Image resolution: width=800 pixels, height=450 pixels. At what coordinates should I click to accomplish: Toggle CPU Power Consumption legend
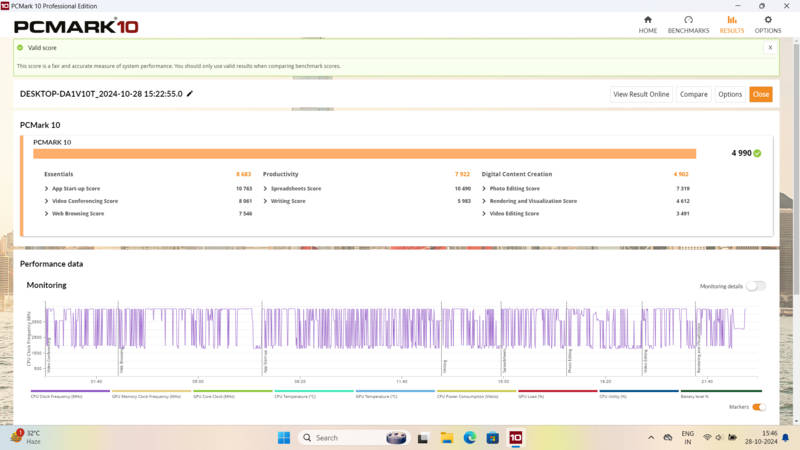[476, 393]
